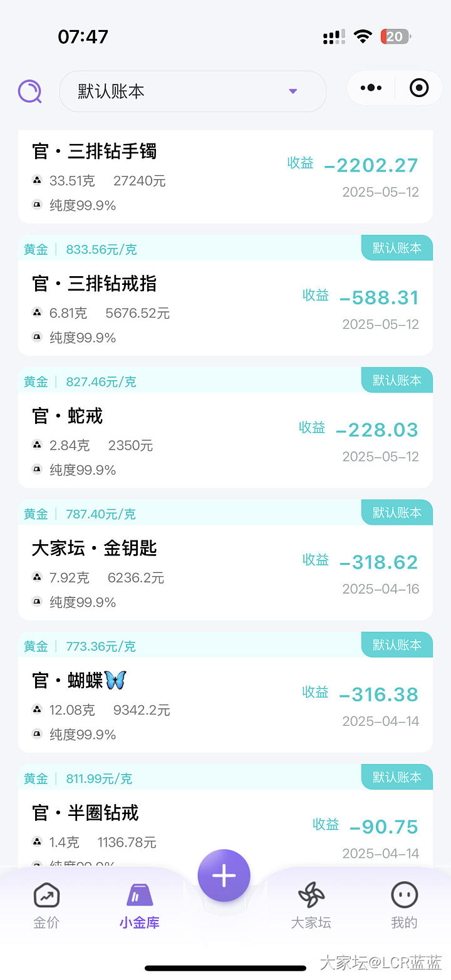The height and width of the screenshot is (980, 451).
Task: Open the 官·三排钻戒指 entry
Action: [x=95, y=284]
